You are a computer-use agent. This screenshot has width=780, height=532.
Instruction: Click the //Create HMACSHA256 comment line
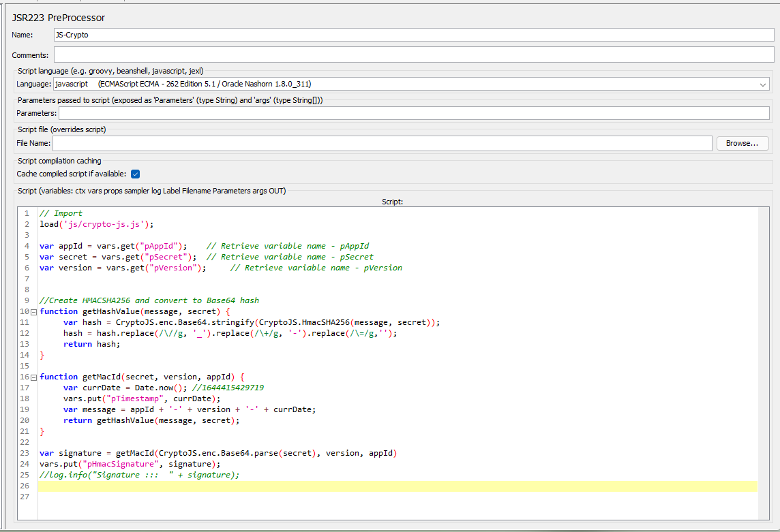coord(149,301)
